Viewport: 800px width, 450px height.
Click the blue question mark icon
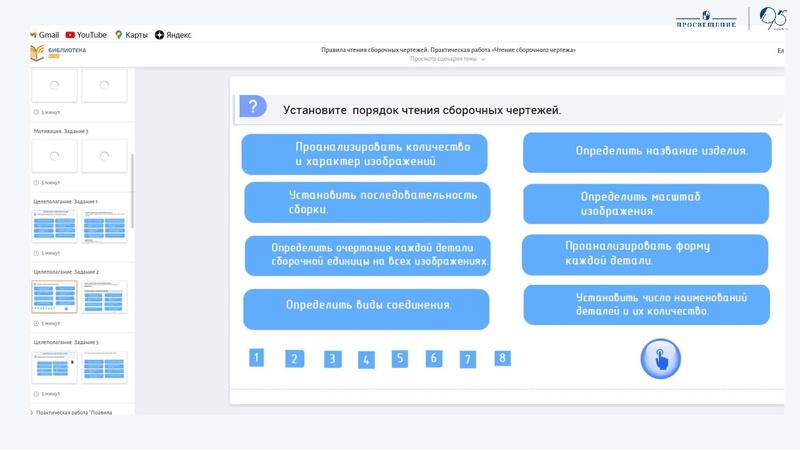point(253,107)
